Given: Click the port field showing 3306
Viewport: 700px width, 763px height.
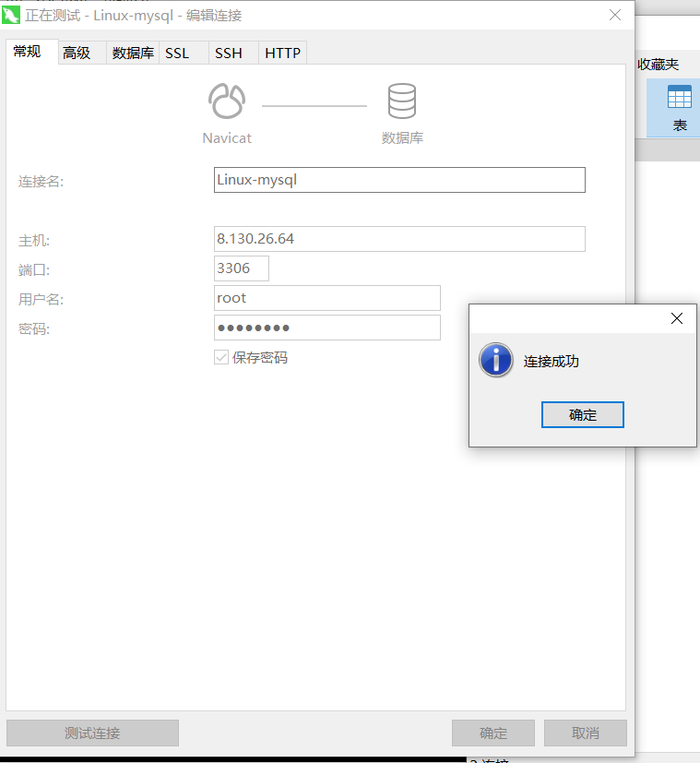Looking at the screenshot, I should point(242,268).
